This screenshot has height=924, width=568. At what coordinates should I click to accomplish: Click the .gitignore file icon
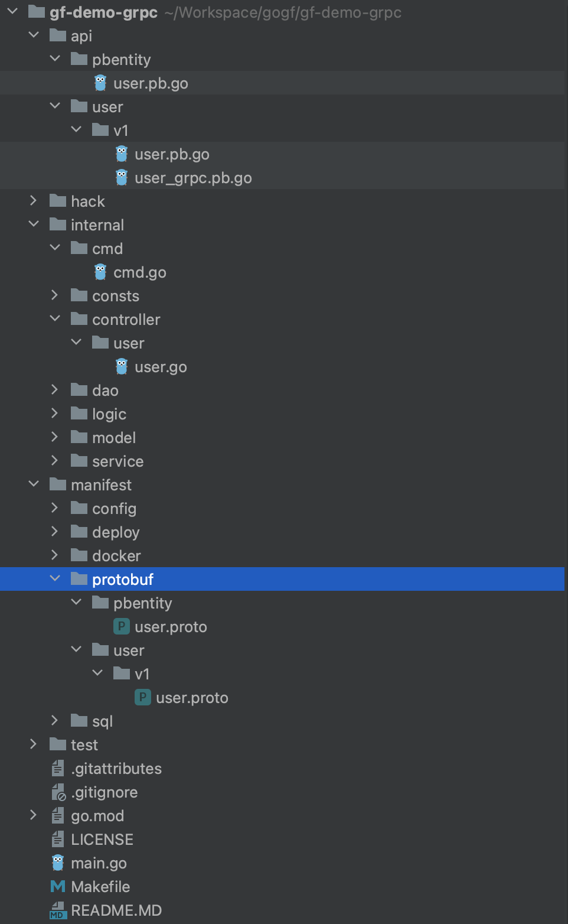coord(58,792)
